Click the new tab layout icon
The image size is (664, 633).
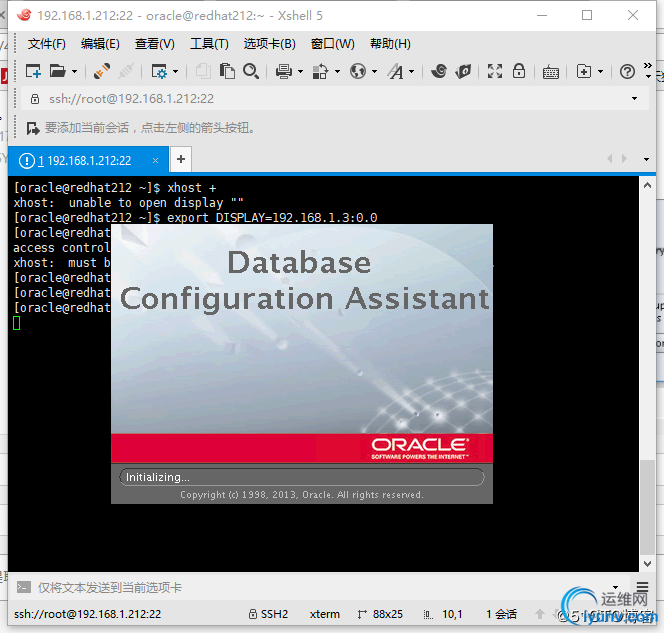584,71
